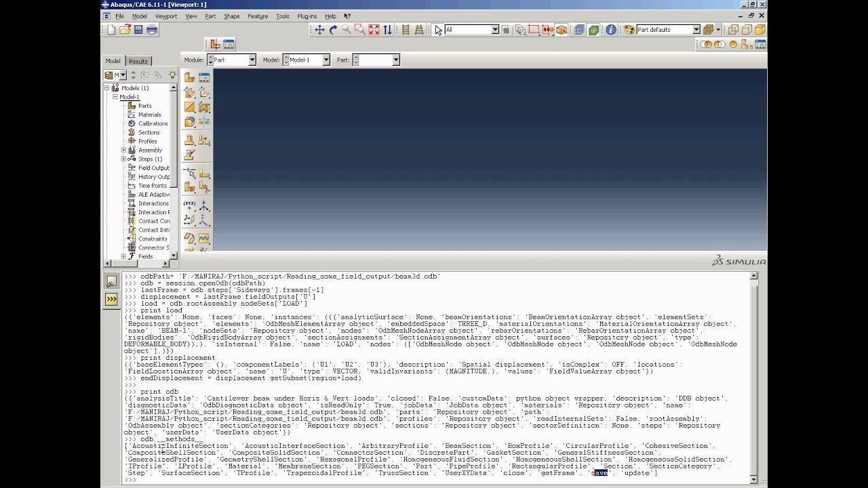Select the Pan View tool
868x488 pixels.
pyautogui.click(x=319, y=30)
